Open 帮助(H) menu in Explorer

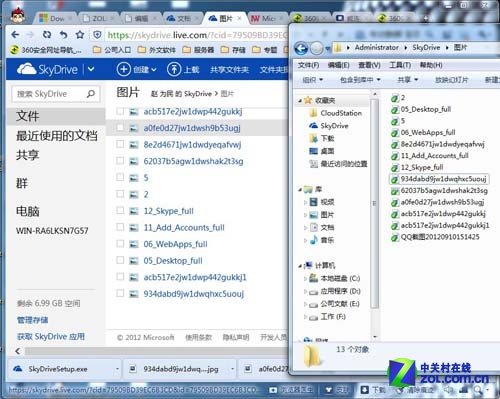[431, 65]
